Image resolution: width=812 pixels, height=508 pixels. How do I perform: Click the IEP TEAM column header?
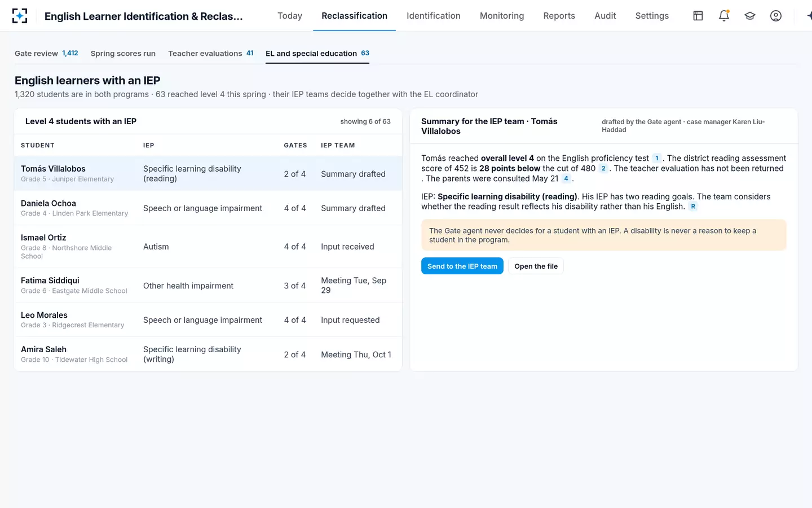point(338,146)
